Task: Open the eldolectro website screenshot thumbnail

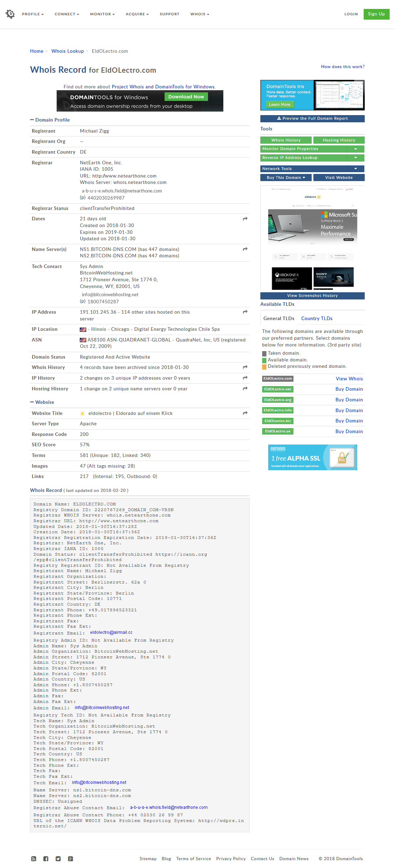Action: coord(312,238)
